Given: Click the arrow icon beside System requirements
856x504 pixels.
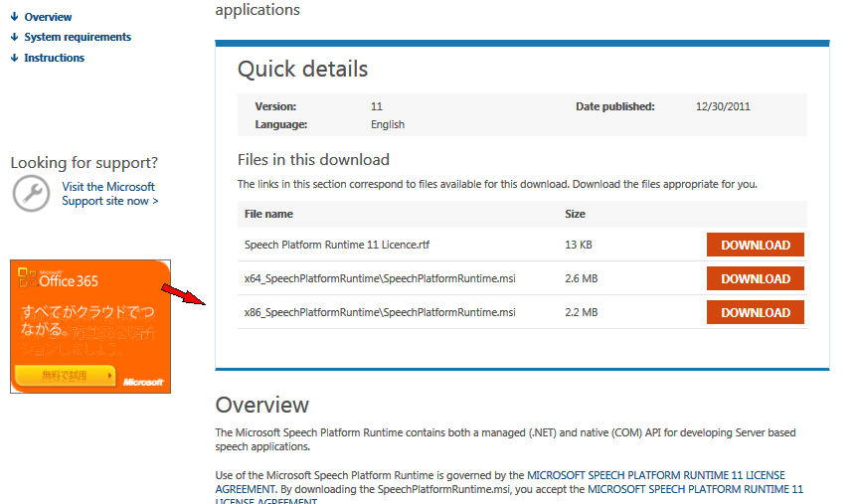Looking at the screenshot, I should click(x=14, y=37).
